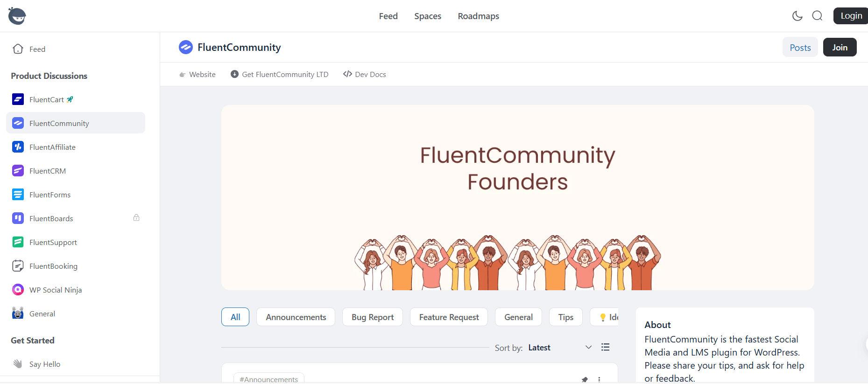Open the FluentCRM sidebar label
This screenshot has height=384, width=868.
click(x=48, y=171)
